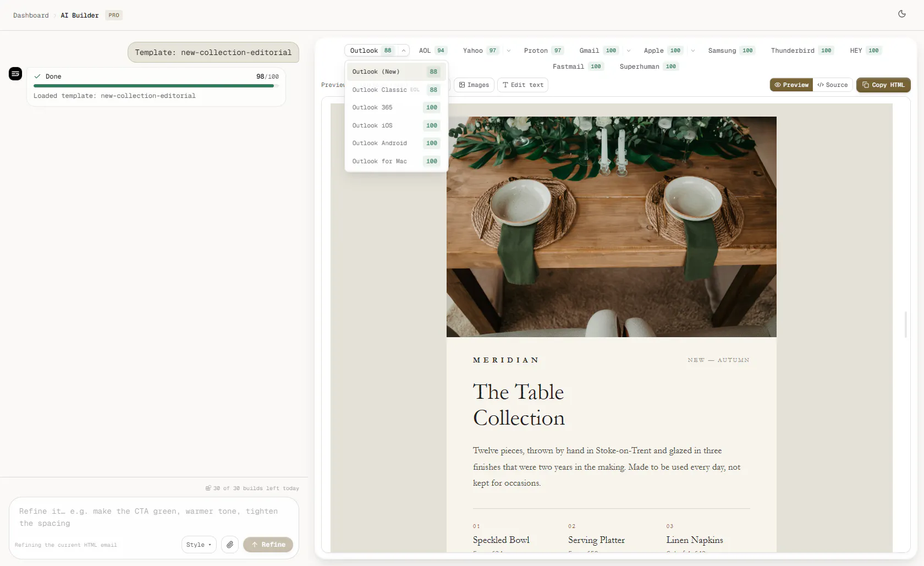Viewport: 924px width, 566px height.
Task: Click 'Loaded template: new-collection-editorial' text
Action: click(114, 96)
